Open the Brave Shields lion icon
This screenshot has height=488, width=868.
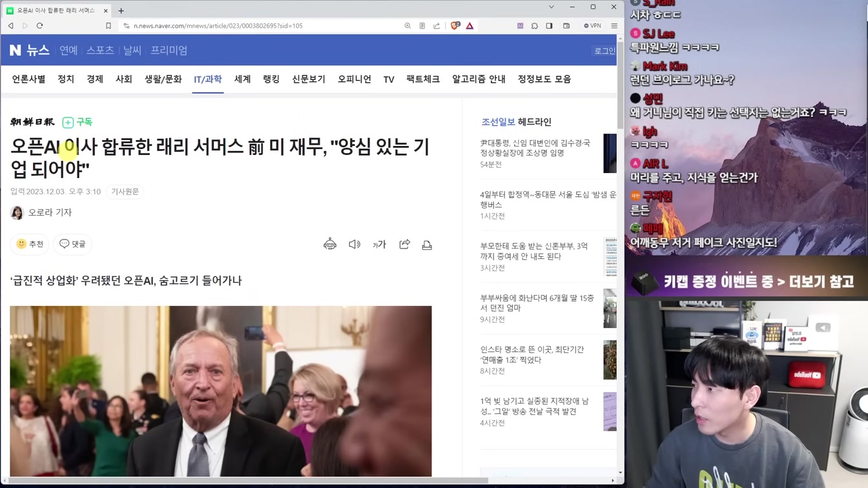pyautogui.click(x=455, y=26)
